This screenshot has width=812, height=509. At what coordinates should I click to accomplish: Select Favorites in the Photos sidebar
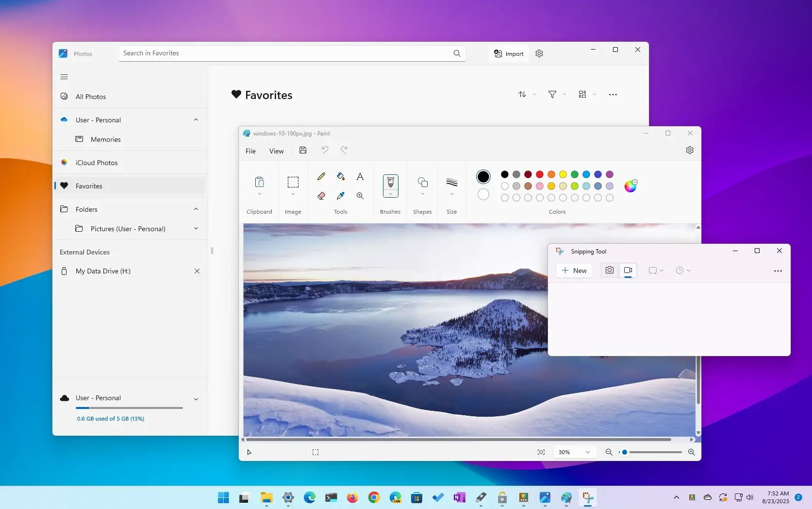(x=90, y=186)
